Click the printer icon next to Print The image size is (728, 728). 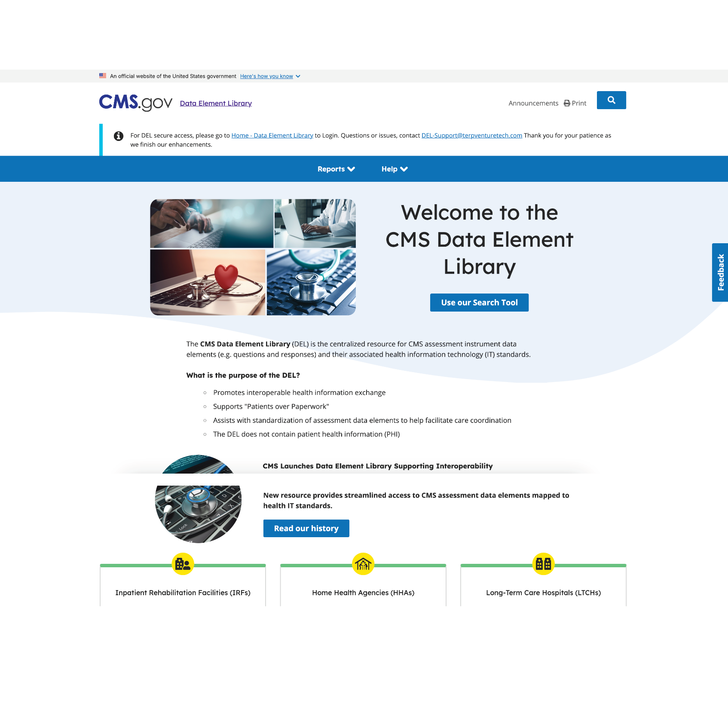(567, 103)
